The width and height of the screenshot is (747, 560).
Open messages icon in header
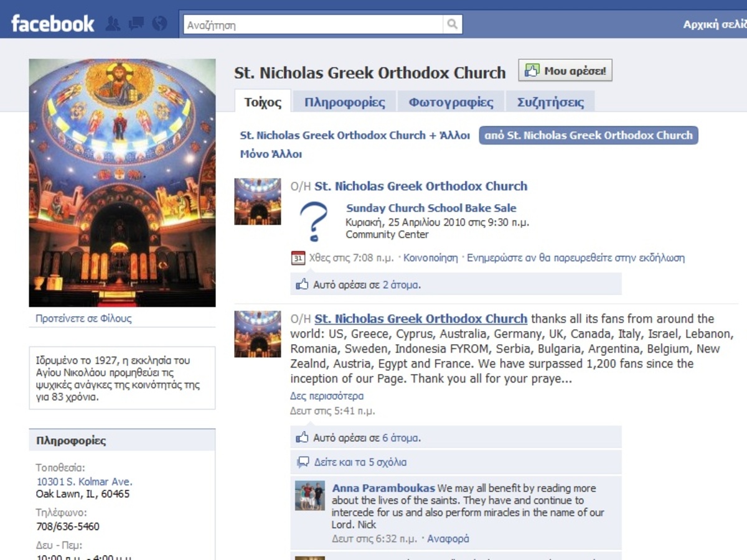[136, 24]
